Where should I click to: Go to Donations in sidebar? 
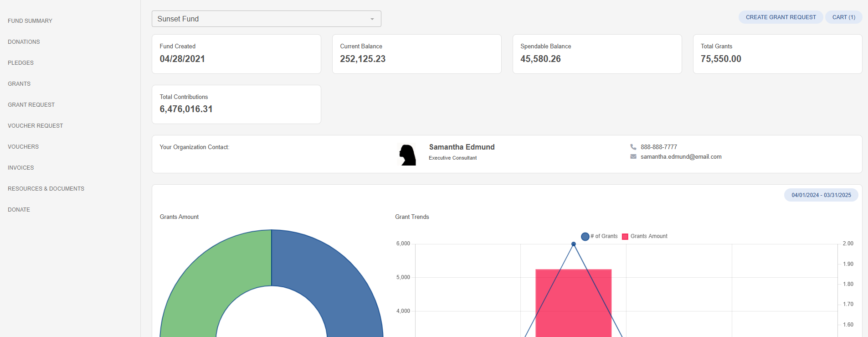(24, 42)
